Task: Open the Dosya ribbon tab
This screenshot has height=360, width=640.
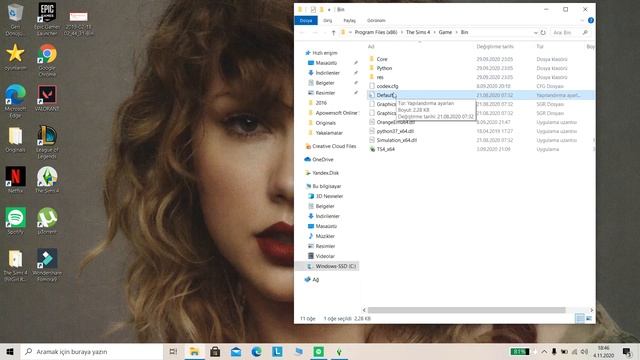Action: pyautogui.click(x=306, y=20)
